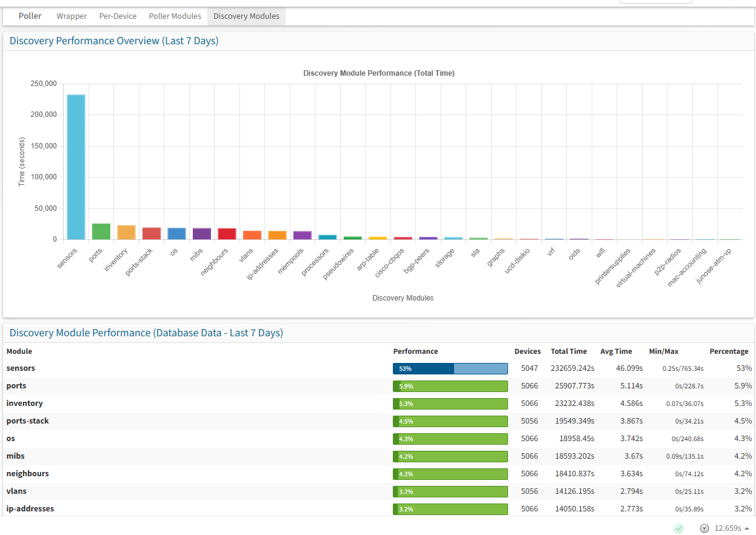Click the Discovery Modules tab
756x535 pixels.
click(x=246, y=16)
